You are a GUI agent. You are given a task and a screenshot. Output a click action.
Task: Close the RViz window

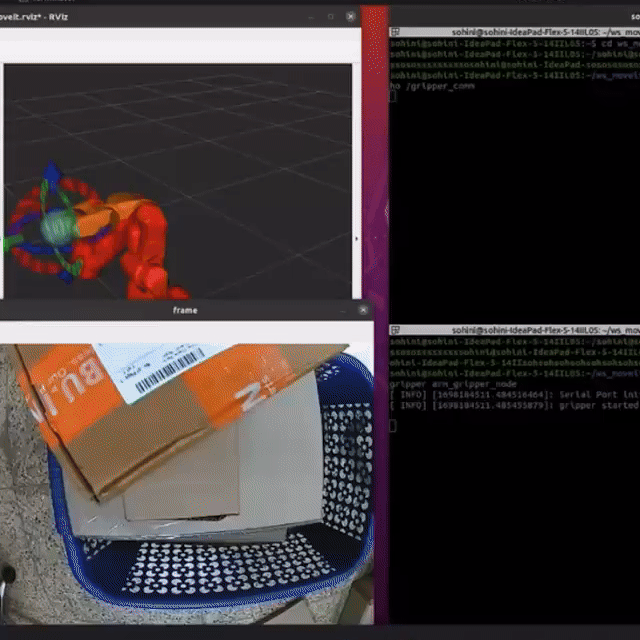pyautogui.click(x=350, y=16)
